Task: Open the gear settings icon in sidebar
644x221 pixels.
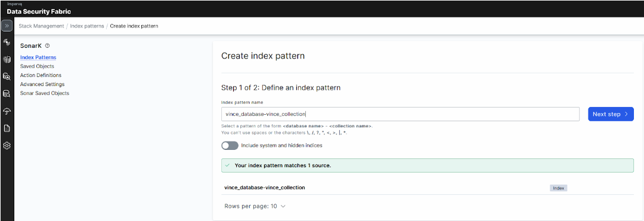Action: pos(7,145)
